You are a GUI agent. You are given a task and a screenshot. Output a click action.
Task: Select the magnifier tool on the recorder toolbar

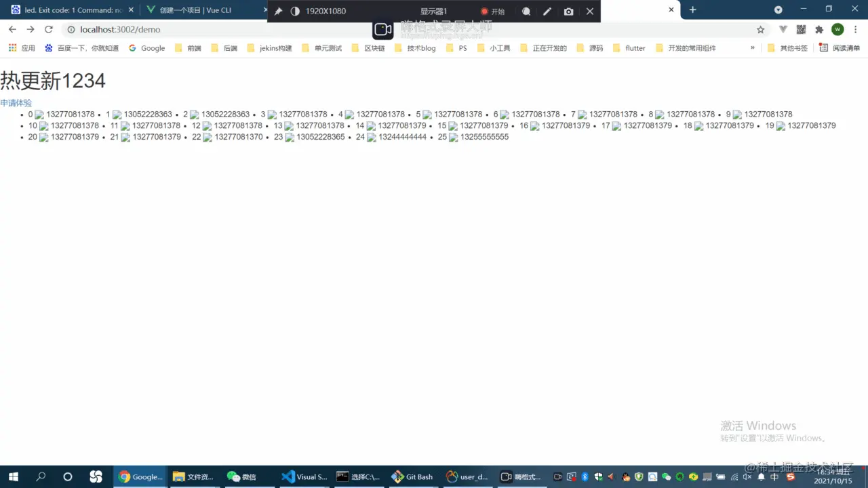click(527, 11)
